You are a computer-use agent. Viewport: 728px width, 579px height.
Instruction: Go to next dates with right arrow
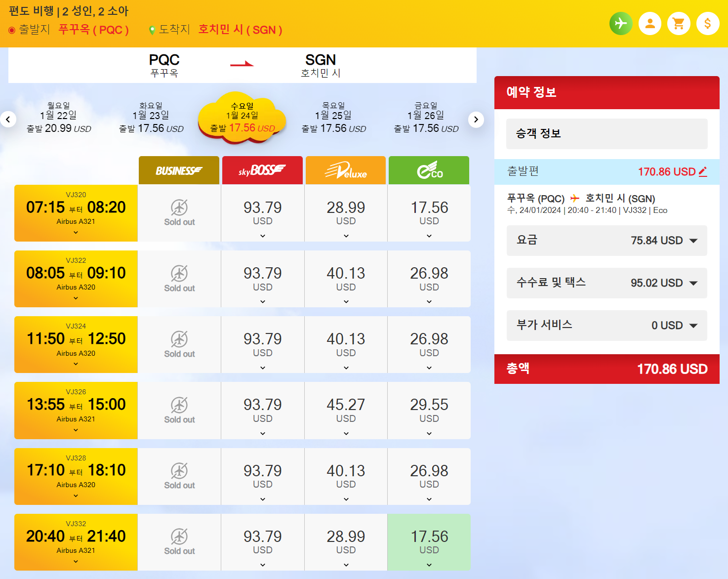[x=476, y=119]
